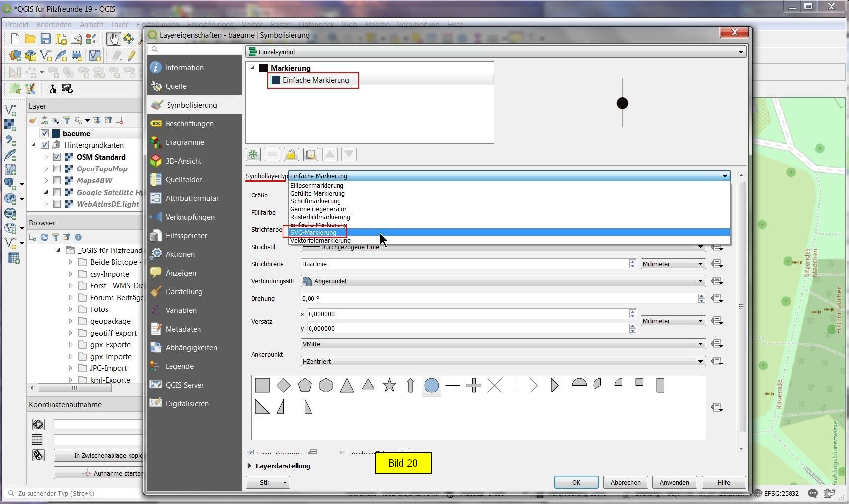Open the Beschriftungen tab
Screen dimensions: 849x504
[189, 124]
